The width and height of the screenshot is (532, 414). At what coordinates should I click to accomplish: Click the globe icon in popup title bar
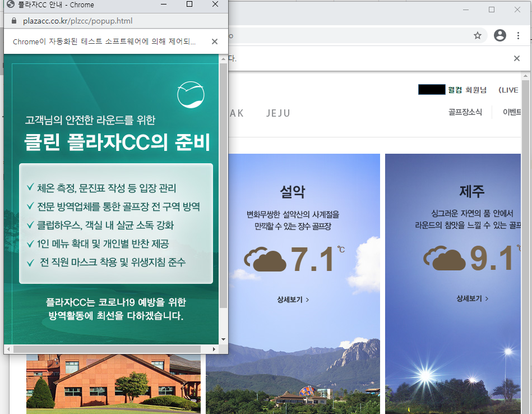tap(11, 4)
